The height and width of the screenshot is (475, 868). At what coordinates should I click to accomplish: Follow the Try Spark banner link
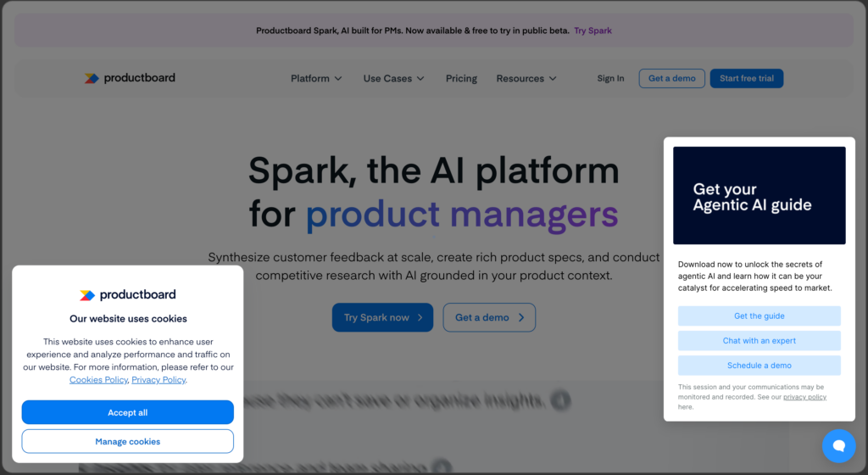point(593,31)
